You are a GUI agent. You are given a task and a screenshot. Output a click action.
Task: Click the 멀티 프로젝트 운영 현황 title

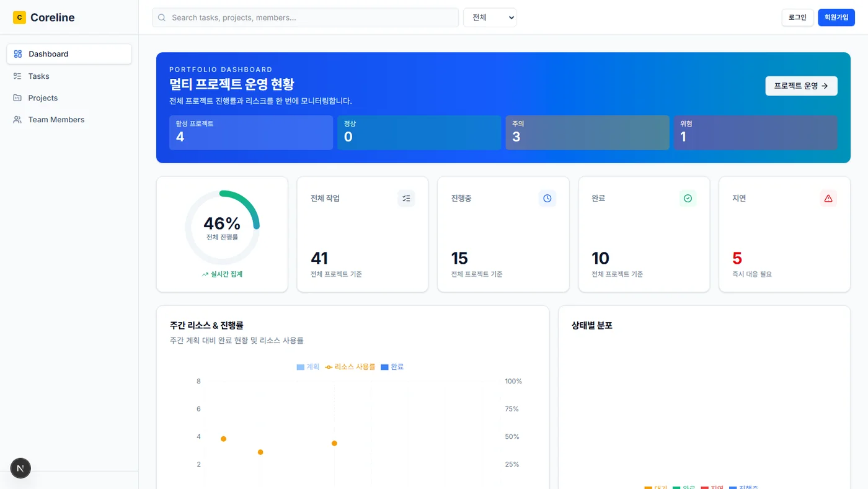point(231,84)
